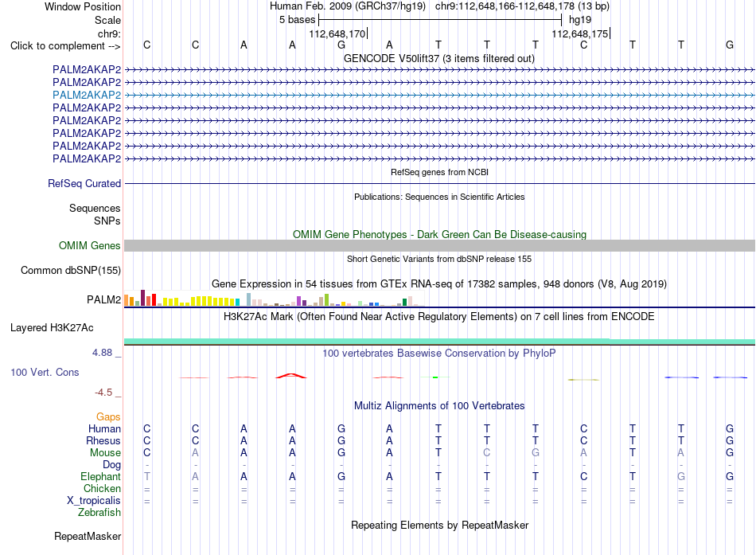
Task: Click the green PhyloP conservation mark
Action: 435,377
